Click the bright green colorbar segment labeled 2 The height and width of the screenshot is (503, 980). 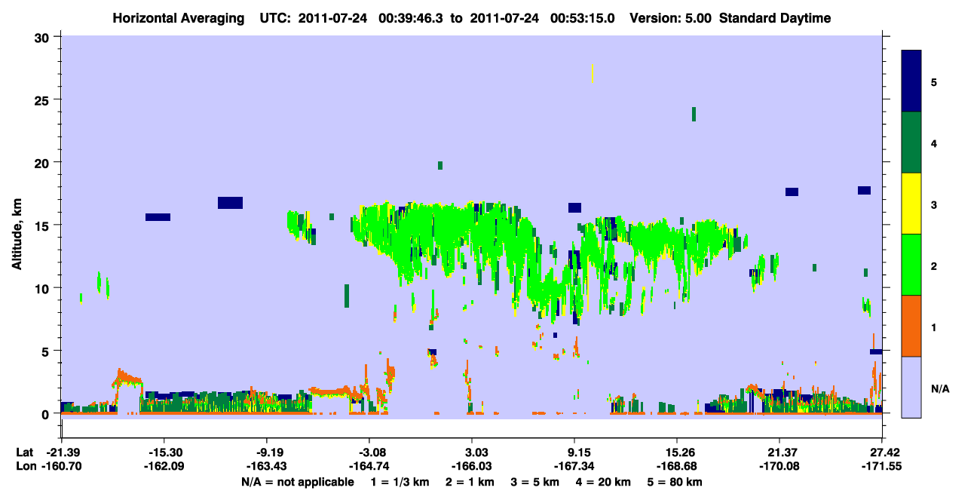pyautogui.click(x=911, y=265)
